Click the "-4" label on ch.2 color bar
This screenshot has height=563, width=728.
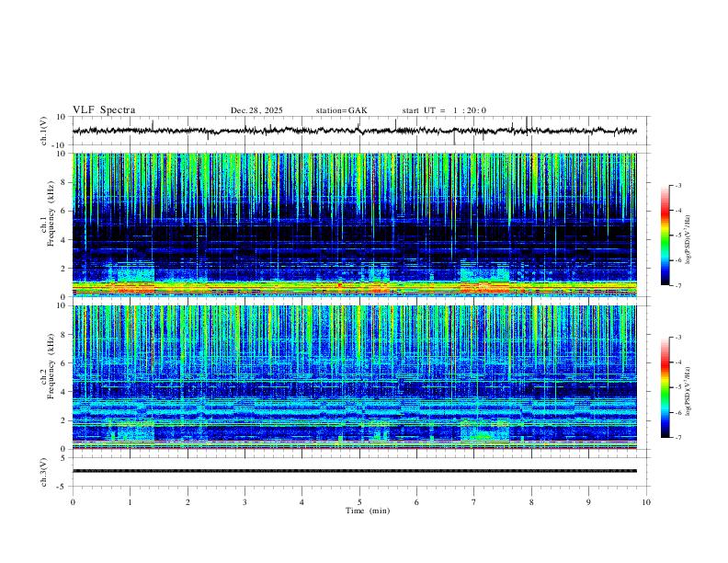(x=677, y=362)
